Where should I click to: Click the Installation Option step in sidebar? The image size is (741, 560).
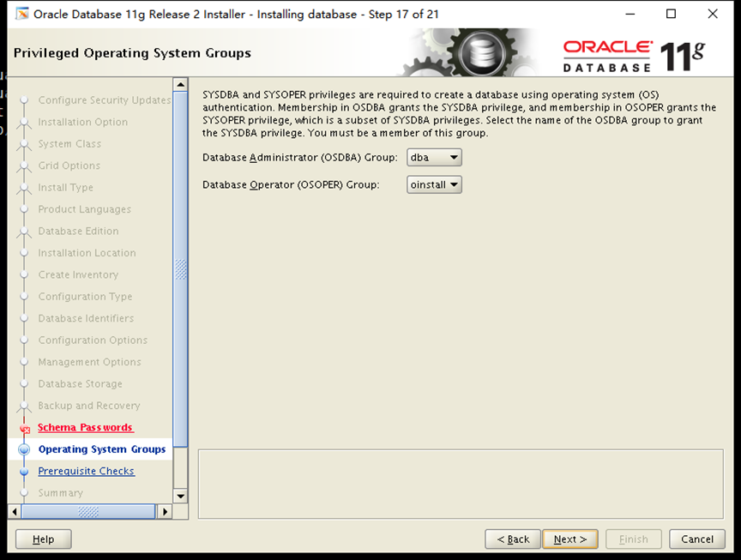click(81, 122)
